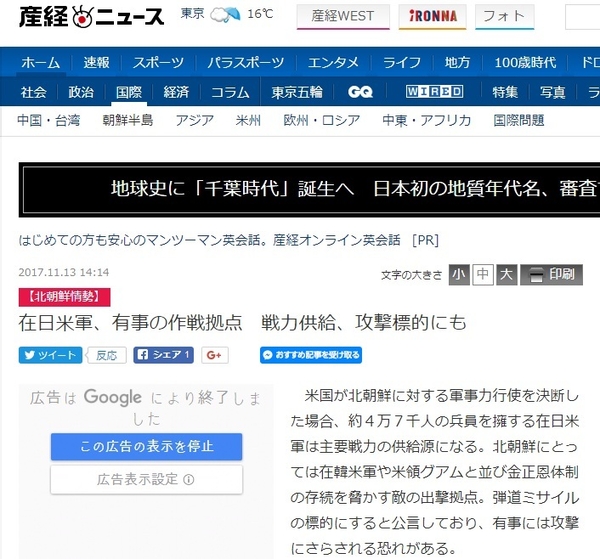Click この広告の表示を停止 button
Screen dimensions: 600x559
147,447
